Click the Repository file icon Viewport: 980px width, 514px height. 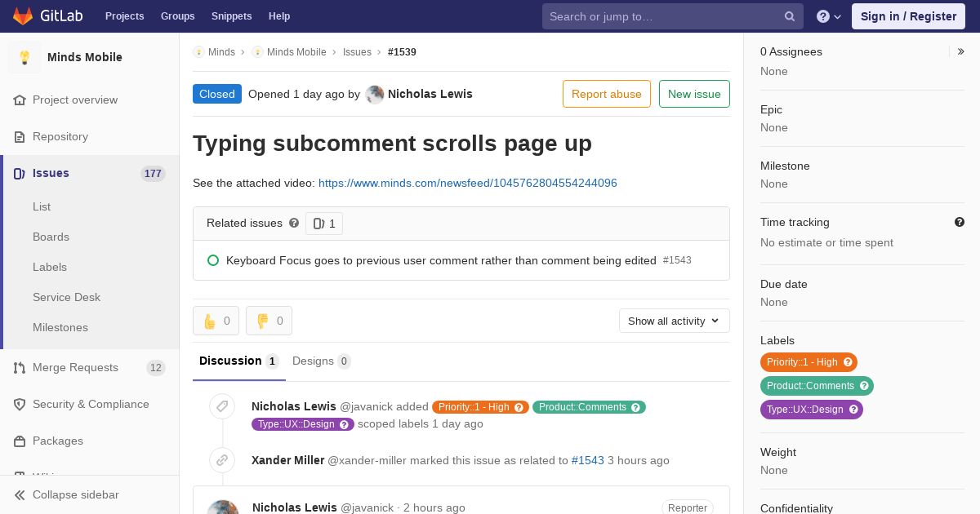[20, 137]
